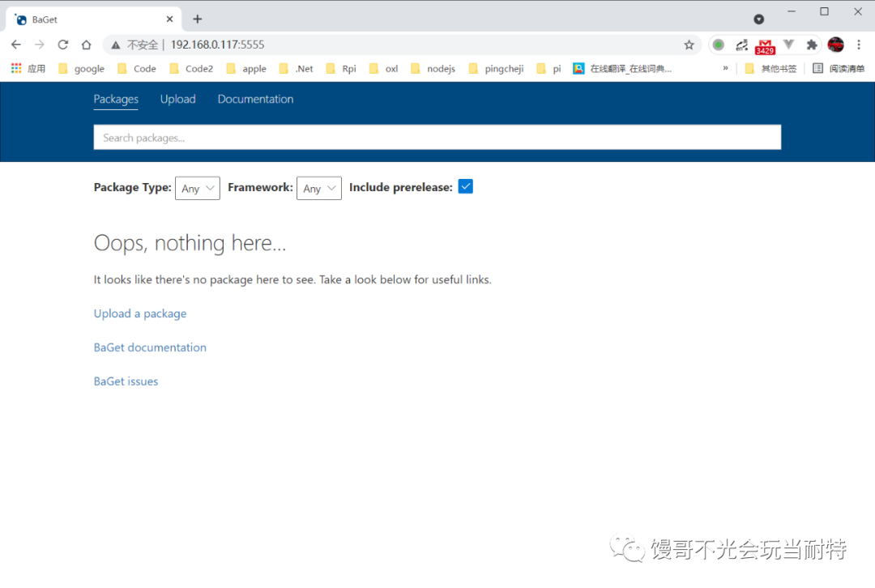
Task: Open the BaGet documentation link
Action: click(150, 347)
